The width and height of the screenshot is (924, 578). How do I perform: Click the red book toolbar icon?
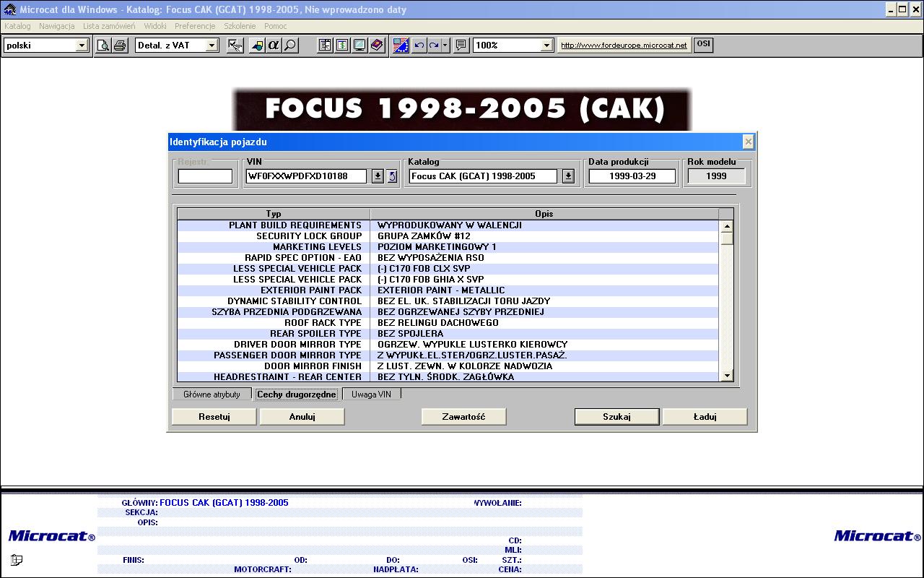377,46
